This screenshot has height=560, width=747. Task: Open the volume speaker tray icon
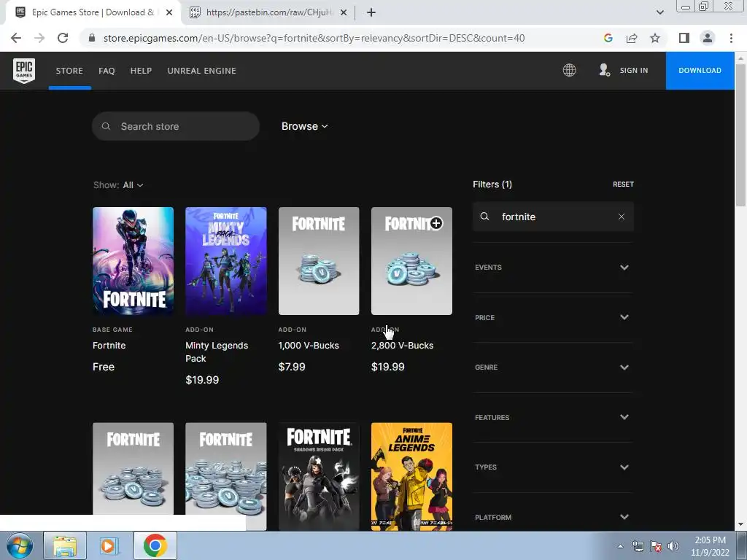pyautogui.click(x=673, y=546)
